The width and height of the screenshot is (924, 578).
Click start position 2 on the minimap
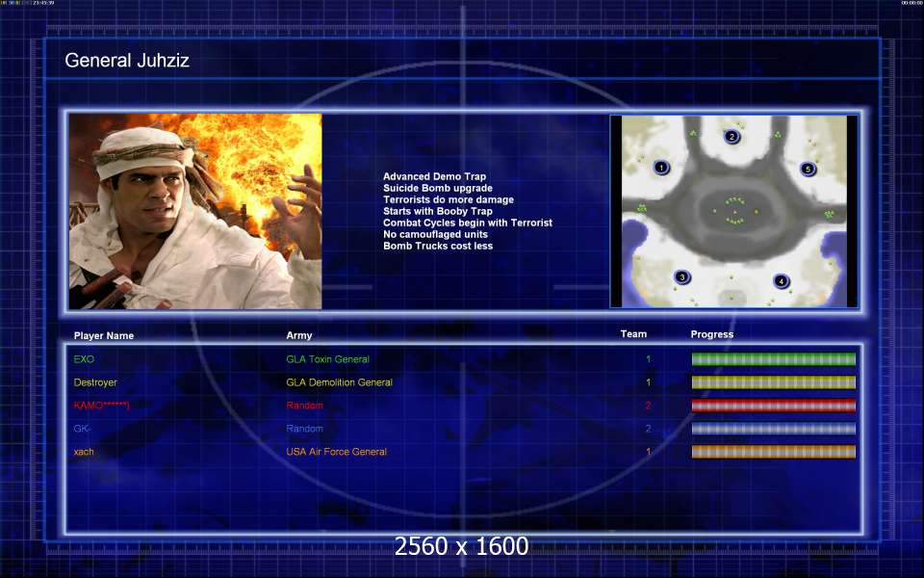[731, 136]
